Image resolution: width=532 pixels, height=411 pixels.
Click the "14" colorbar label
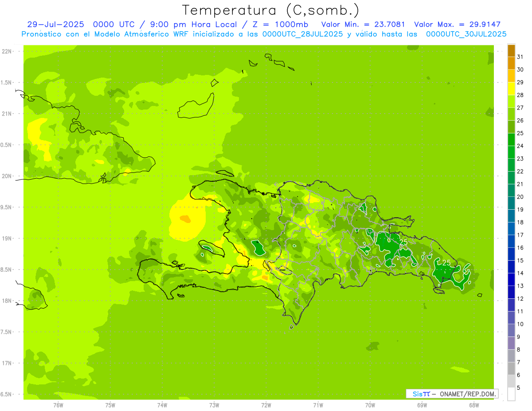pyautogui.click(x=520, y=273)
